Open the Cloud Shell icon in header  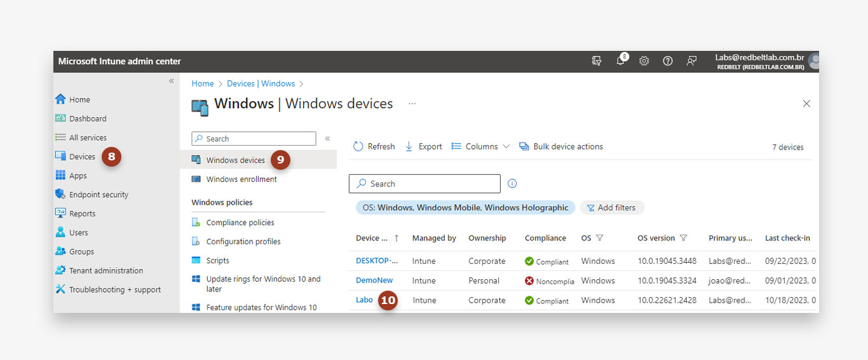pyautogui.click(x=596, y=61)
